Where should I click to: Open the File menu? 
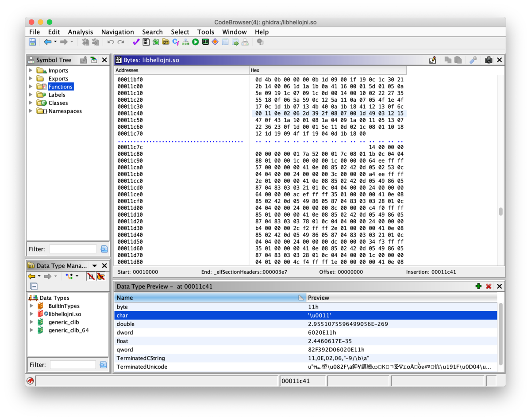[35, 32]
